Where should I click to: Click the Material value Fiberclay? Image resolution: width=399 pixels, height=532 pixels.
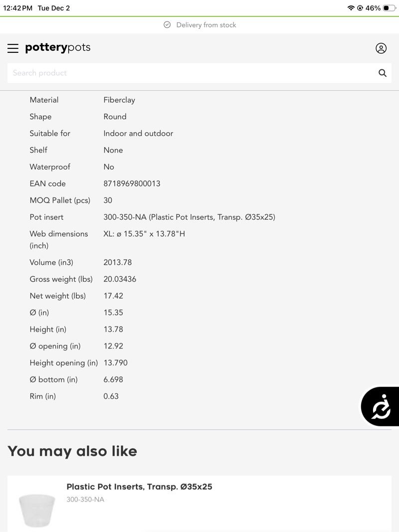click(x=119, y=100)
